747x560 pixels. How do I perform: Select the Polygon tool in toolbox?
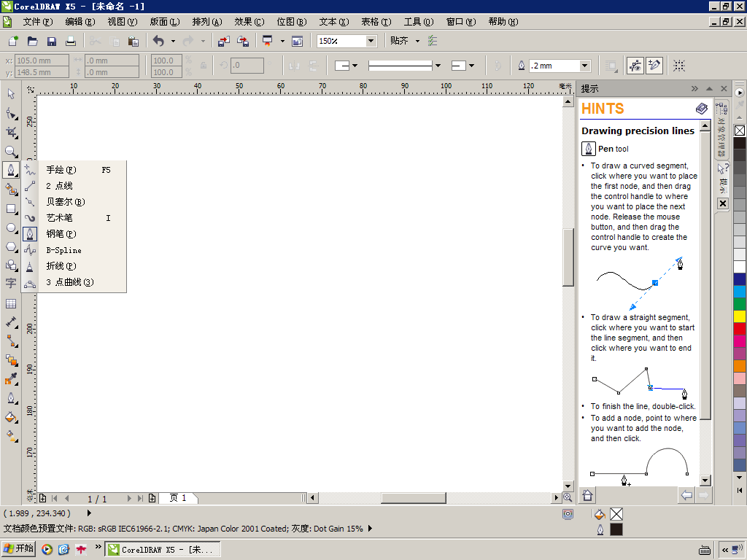11,246
